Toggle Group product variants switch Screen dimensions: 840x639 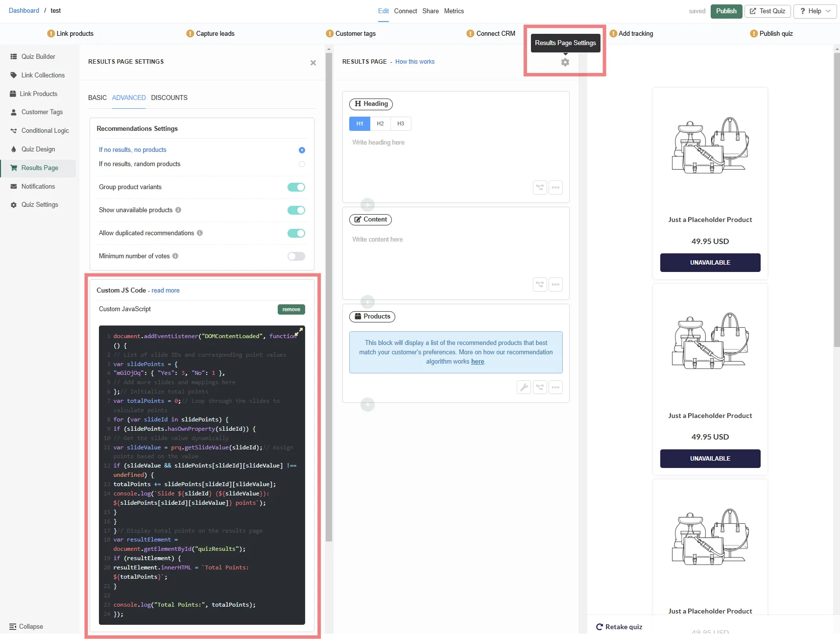point(296,187)
